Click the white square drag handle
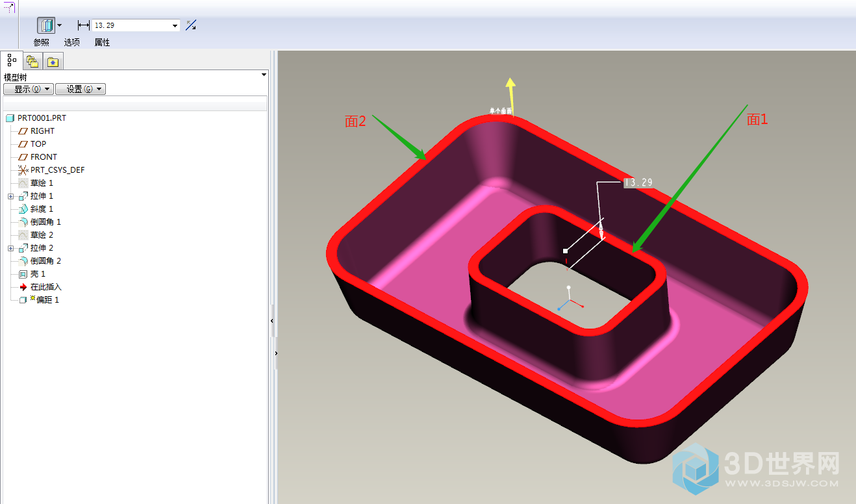The height and width of the screenshot is (504, 856). [566, 251]
